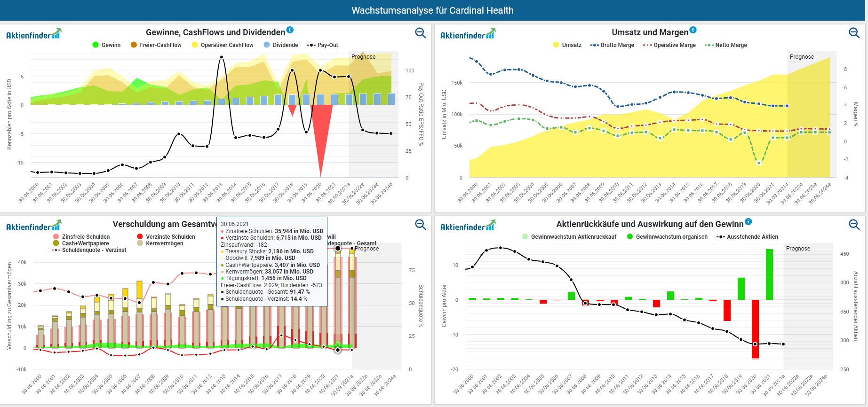
Task: Open magnifier on the Verschuldung chart
Action: (x=420, y=225)
